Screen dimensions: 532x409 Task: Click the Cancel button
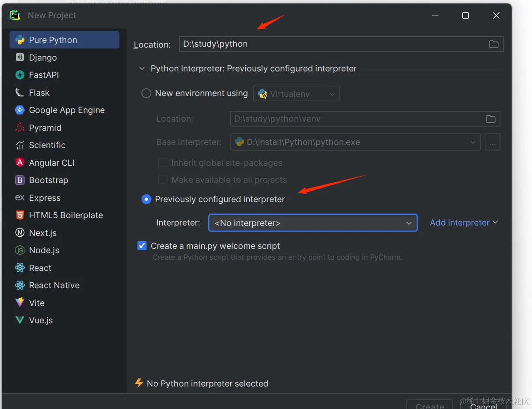[483, 406]
